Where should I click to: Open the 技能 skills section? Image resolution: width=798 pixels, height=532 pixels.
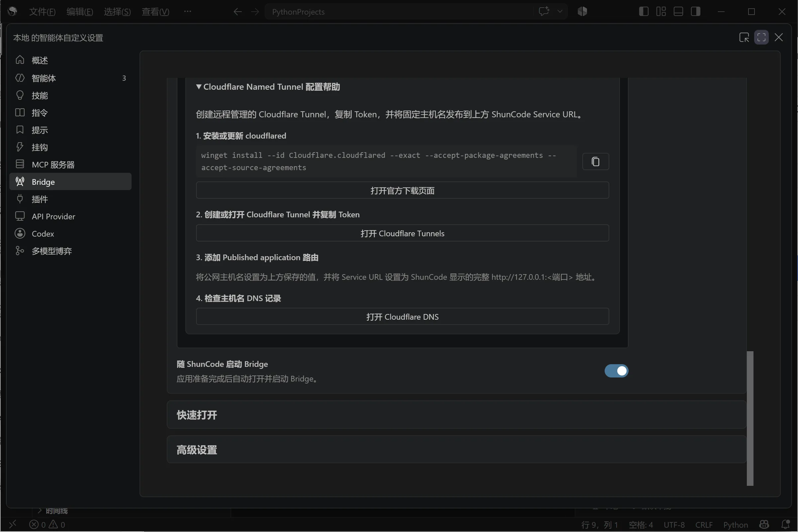coord(70,95)
